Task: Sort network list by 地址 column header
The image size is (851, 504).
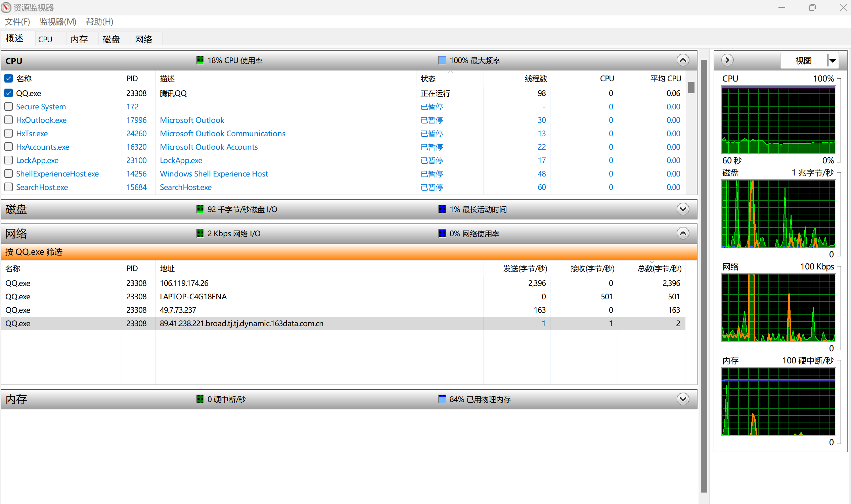Action: tap(319, 268)
